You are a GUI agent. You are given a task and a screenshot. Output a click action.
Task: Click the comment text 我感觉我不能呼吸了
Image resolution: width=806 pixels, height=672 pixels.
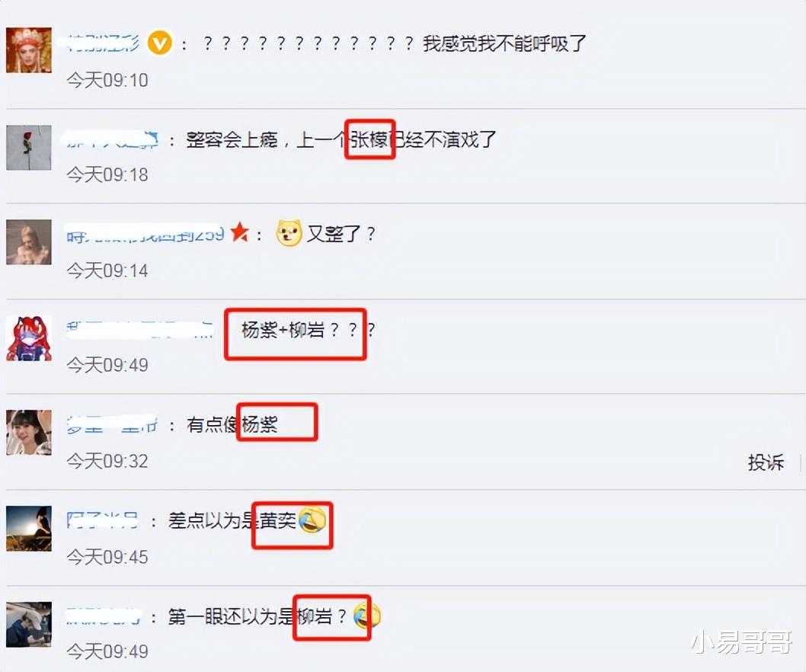[x=504, y=43]
